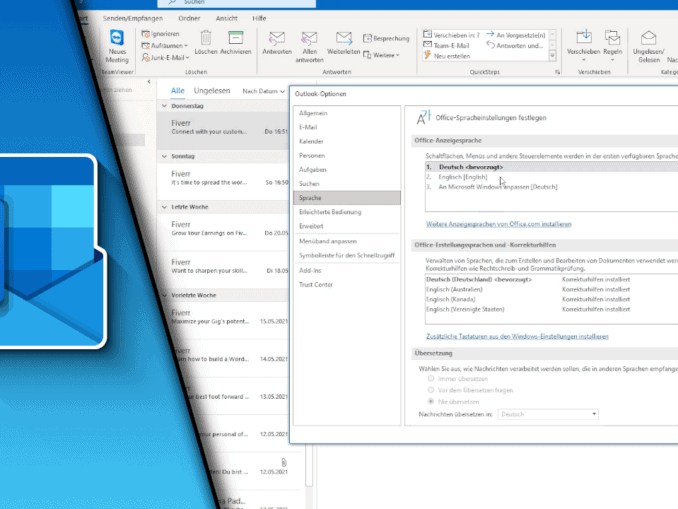Select Add-Ins options category
Viewport: 678px width, 509px height.
click(347, 270)
